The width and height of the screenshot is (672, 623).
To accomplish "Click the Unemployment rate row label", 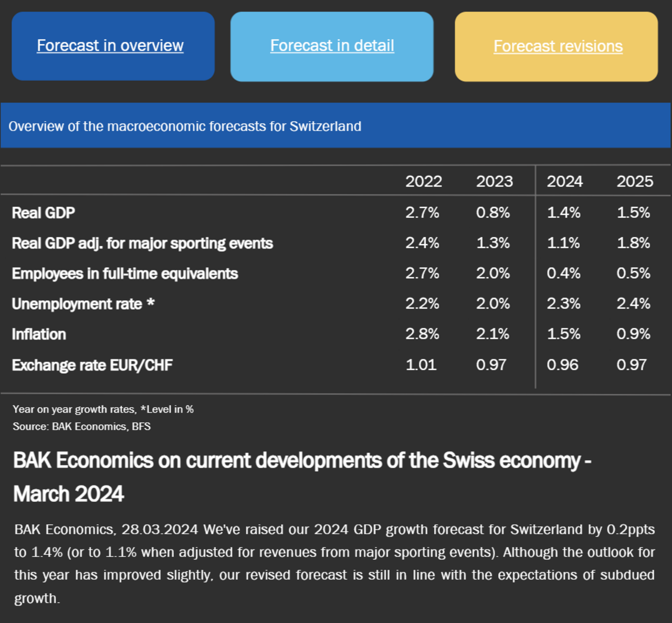I will 83,304.
